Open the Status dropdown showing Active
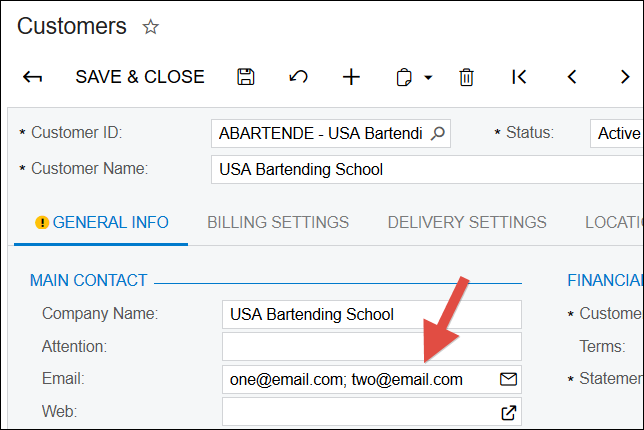The height and width of the screenshot is (430, 644). pyautogui.click(x=617, y=133)
